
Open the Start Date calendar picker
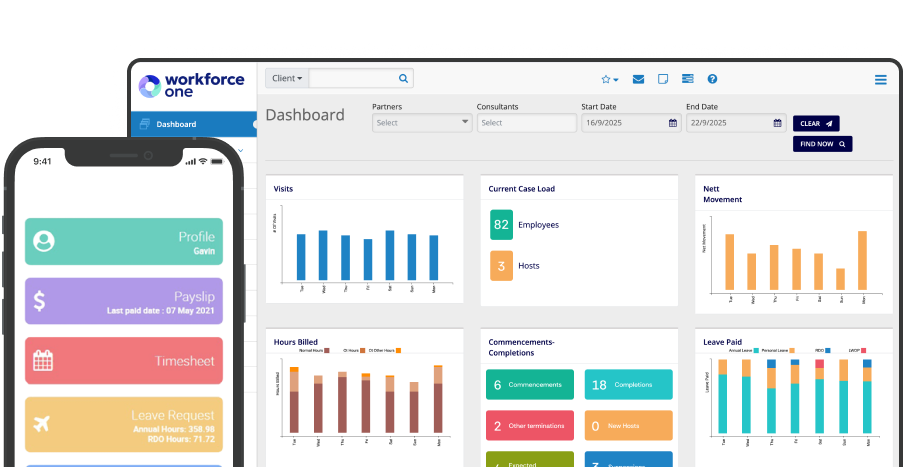[x=674, y=123]
